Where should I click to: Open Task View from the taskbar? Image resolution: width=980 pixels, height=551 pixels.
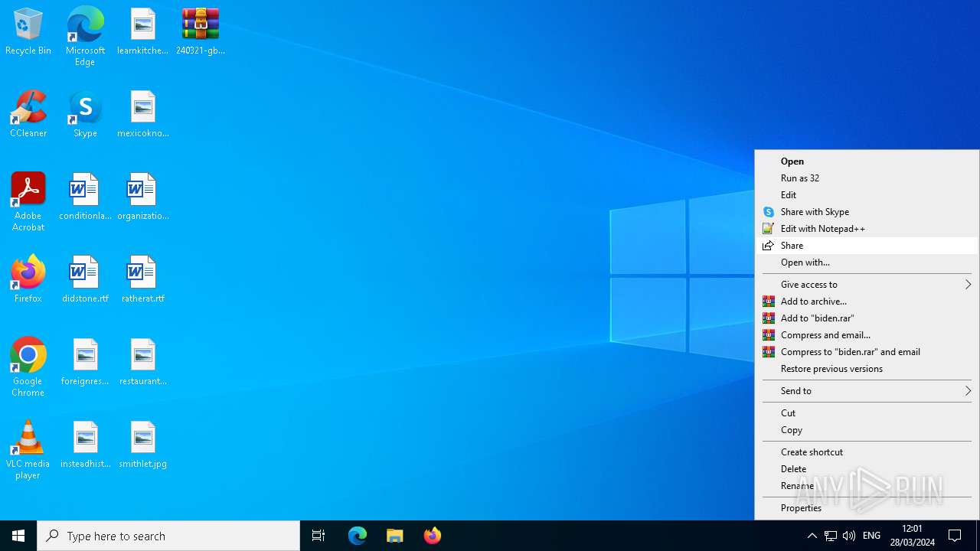(x=318, y=536)
